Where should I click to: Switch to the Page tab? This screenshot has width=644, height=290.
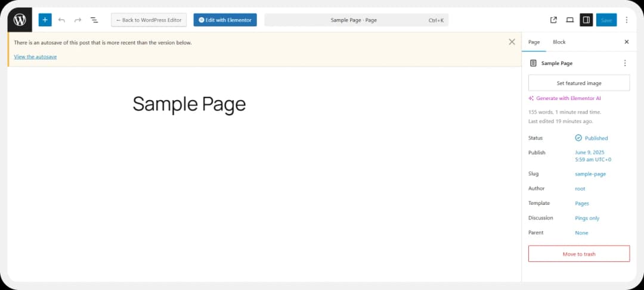[534, 42]
